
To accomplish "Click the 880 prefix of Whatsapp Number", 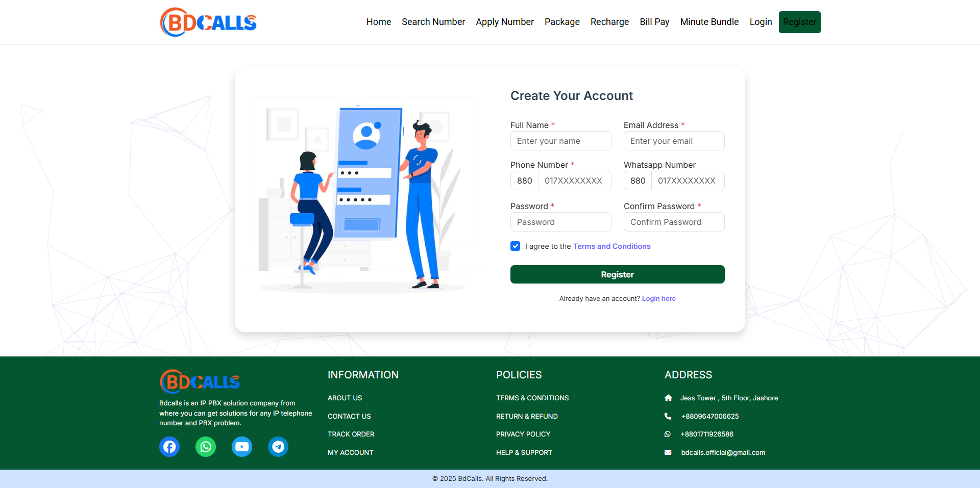I will tap(638, 181).
